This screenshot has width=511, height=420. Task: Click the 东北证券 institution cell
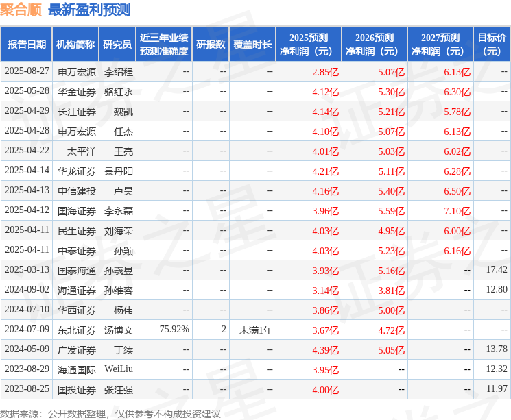pos(77,330)
